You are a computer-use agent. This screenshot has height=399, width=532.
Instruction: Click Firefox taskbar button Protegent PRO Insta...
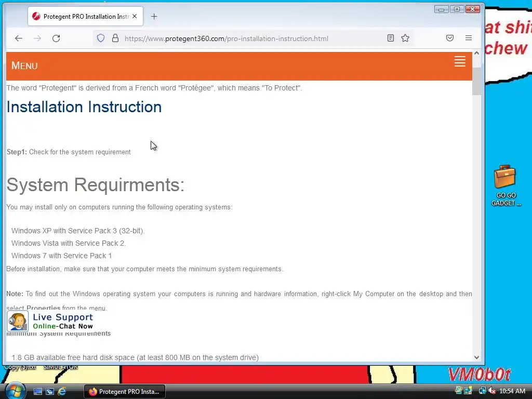click(x=125, y=392)
